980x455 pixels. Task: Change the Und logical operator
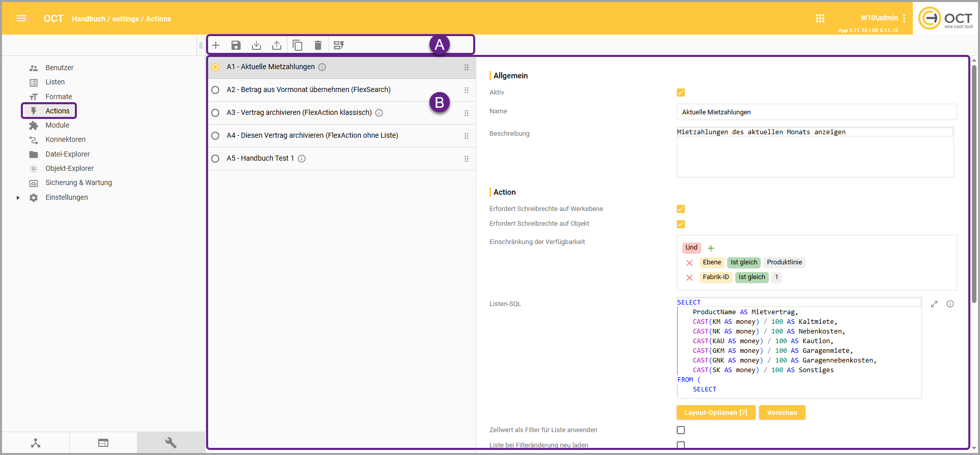[691, 248]
